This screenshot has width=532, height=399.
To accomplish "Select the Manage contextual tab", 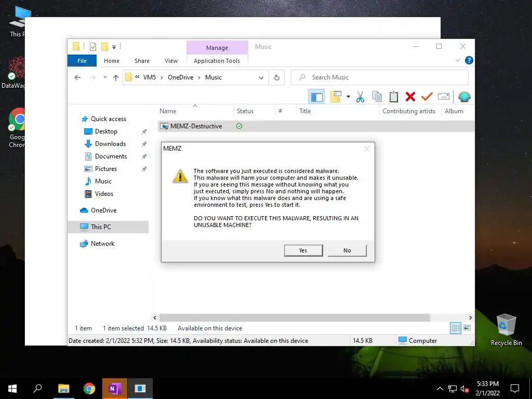I will 217,48.
